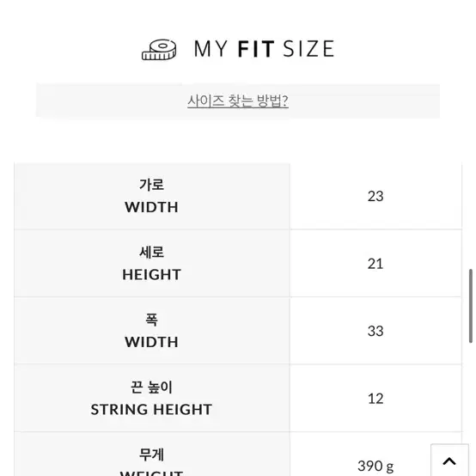The height and width of the screenshot is (476, 476).
Task: Click the string height value 12
Action: 375,399
